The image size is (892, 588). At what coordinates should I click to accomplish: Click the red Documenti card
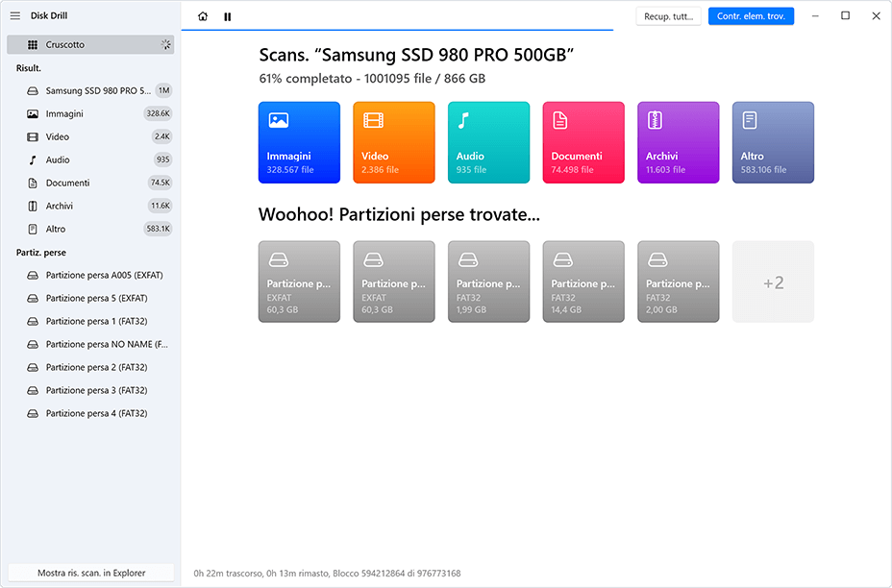583,142
